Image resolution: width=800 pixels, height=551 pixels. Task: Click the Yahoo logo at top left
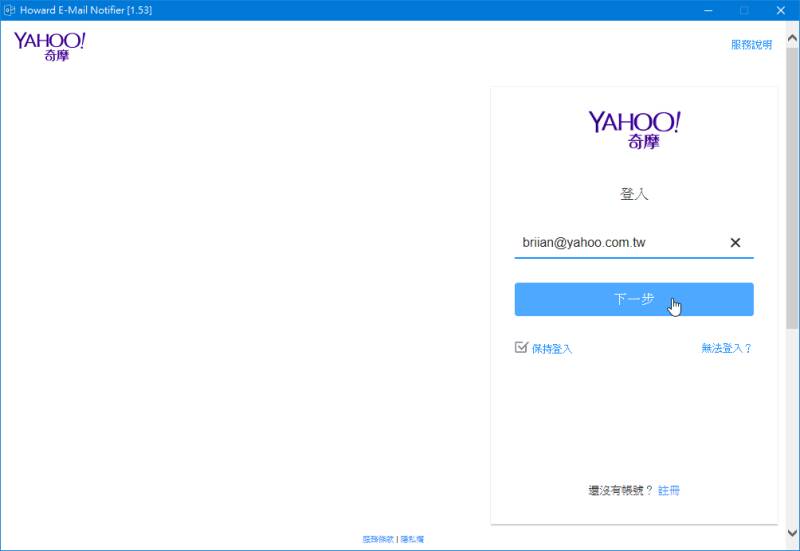click(49, 46)
